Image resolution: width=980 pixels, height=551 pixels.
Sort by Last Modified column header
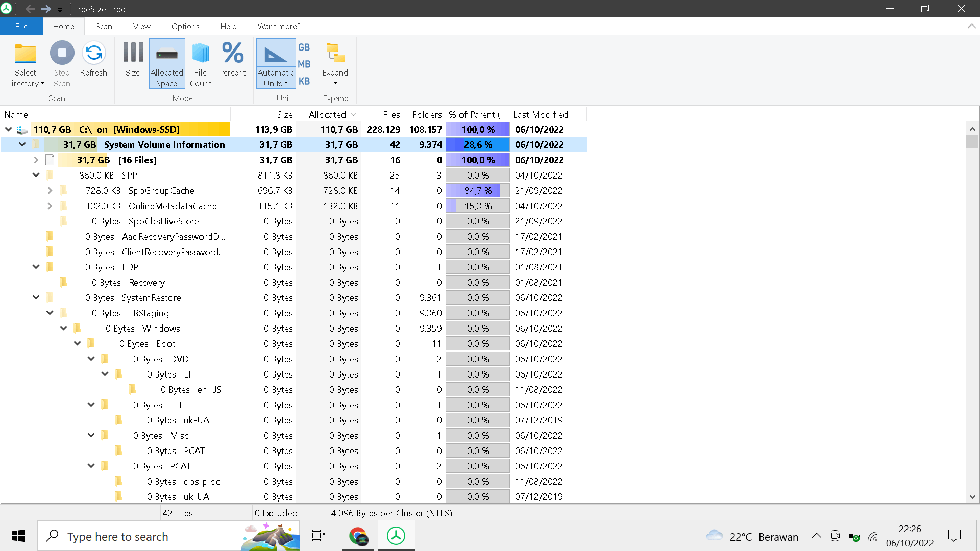pos(549,115)
